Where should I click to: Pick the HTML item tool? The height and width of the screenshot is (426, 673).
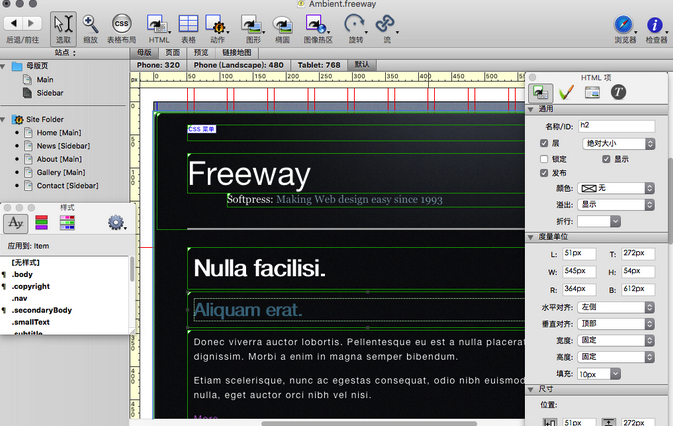(x=159, y=28)
